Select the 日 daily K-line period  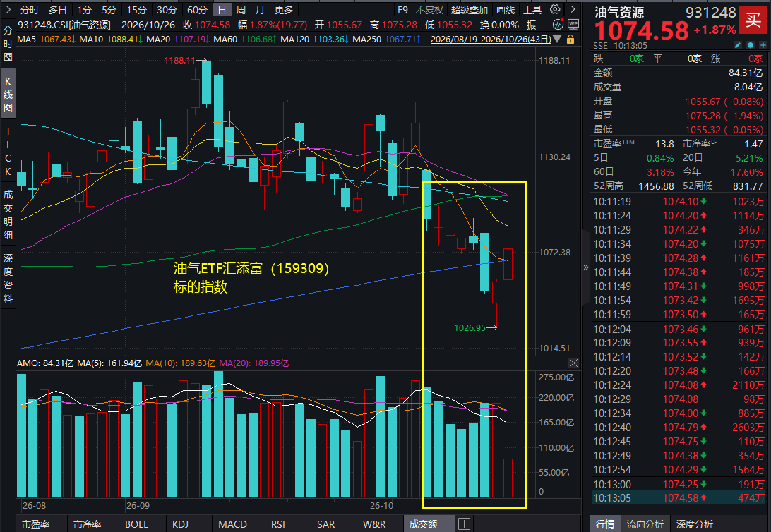[x=222, y=10]
